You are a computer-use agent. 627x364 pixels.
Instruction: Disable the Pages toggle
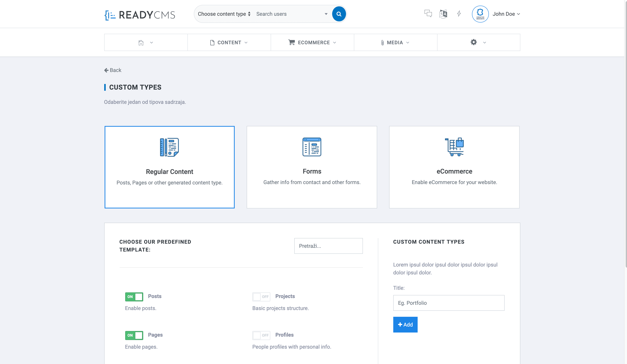[x=134, y=335]
